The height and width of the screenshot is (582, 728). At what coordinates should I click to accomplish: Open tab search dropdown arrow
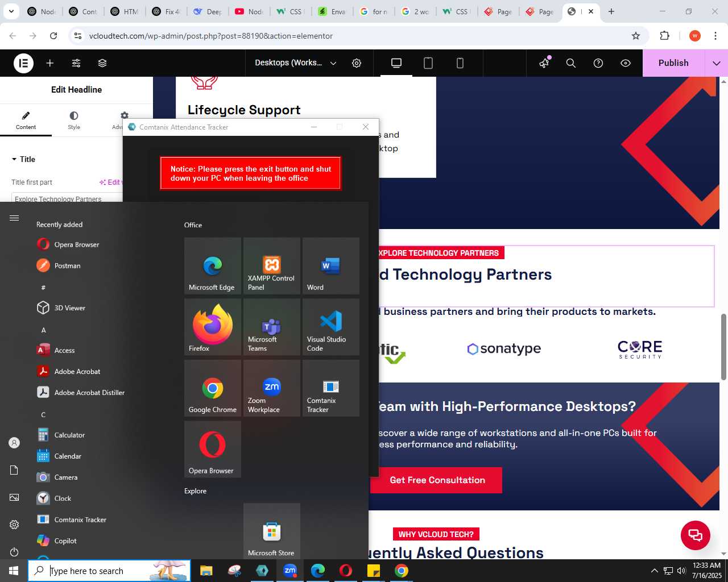click(x=11, y=11)
